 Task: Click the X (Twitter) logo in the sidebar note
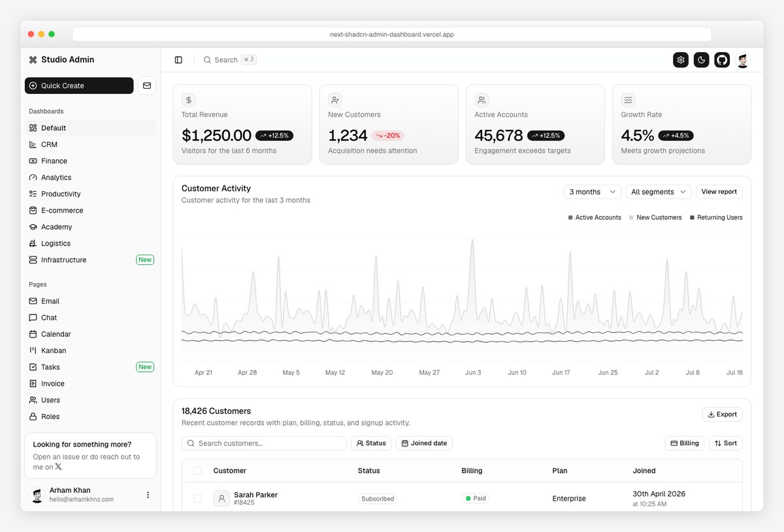click(59, 467)
